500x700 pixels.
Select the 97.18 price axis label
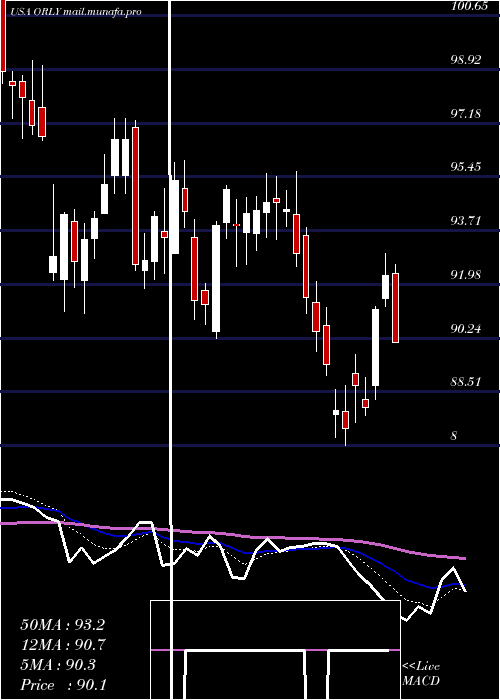(466, 113)
